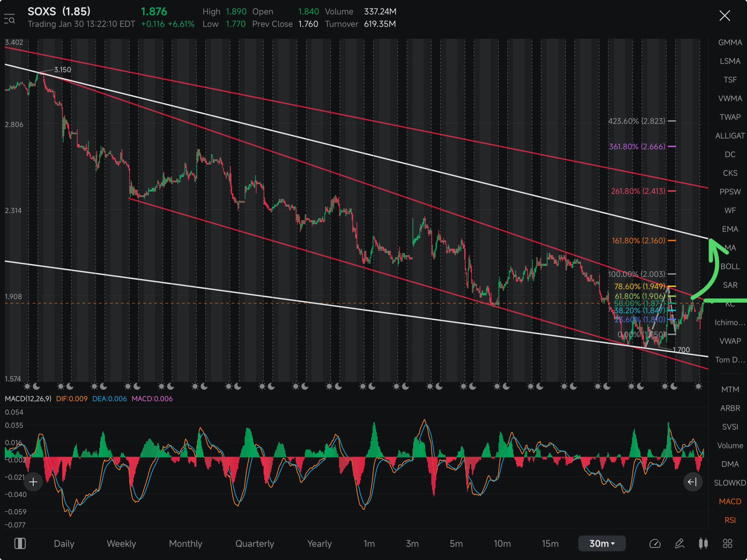Viewport: 747px width, 560px height.
Task: Expand the truncated Ichimoku indicator entry
Action: tap(730, 323)
